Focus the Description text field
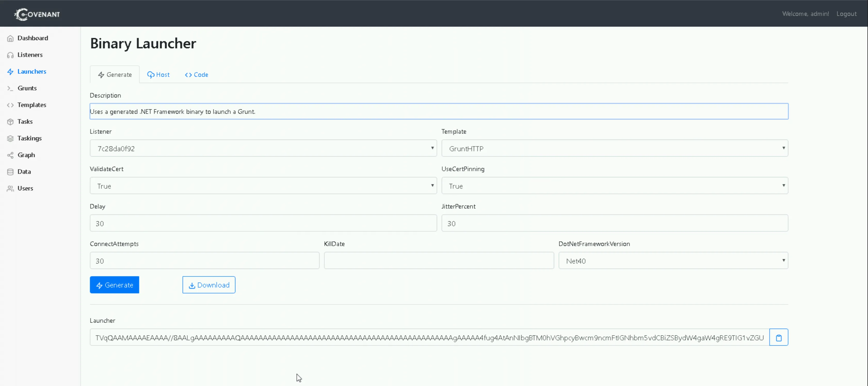868x386 pixels. 439,111
